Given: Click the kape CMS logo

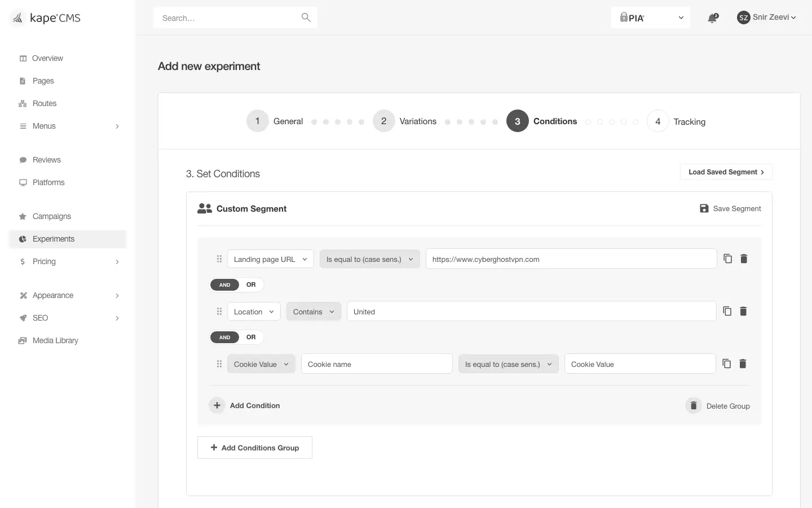Looking at the screenshot, I should click(x=46, y=18).
